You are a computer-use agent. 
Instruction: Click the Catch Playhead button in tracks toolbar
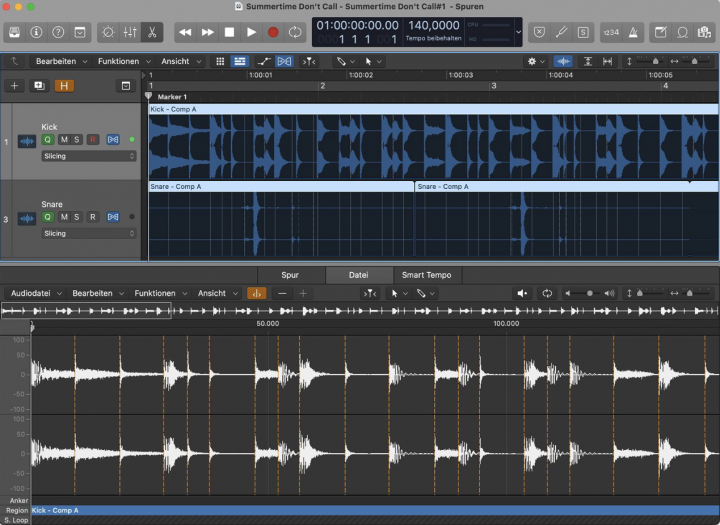309,61
